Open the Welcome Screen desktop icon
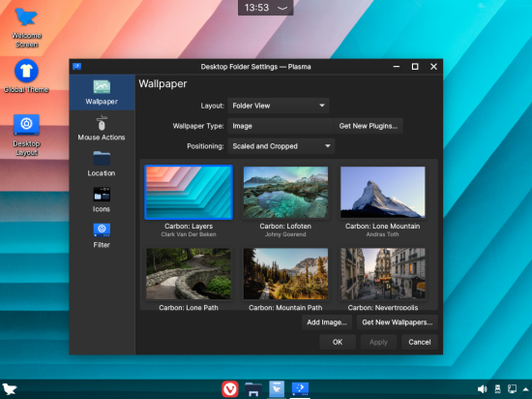Viewport: 532px width, 399px height. click(26, 28)
